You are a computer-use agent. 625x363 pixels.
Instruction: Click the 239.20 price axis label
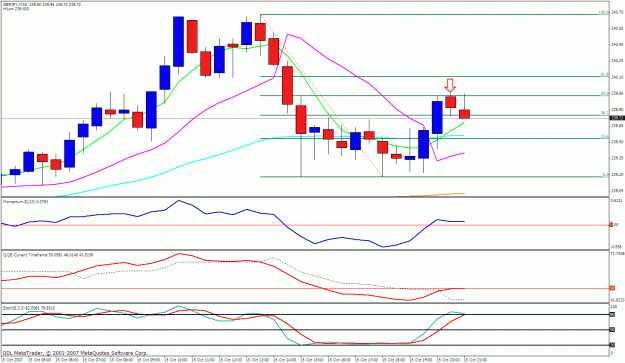coord(617,174)
